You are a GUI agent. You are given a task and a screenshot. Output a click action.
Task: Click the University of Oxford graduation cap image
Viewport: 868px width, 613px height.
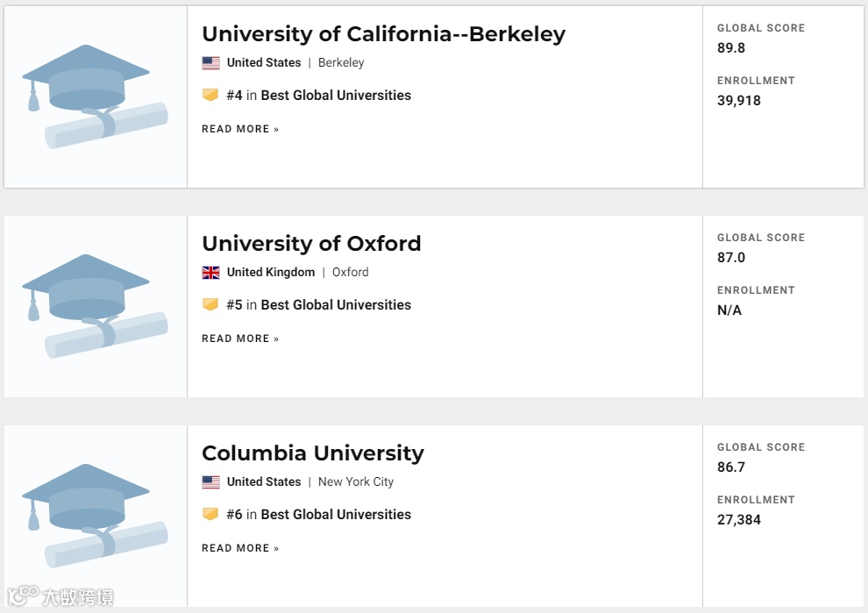click(x=95, y=306)
